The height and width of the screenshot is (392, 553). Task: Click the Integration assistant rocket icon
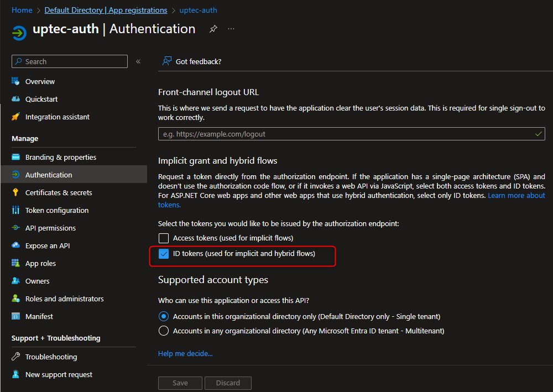click(15, 117)
